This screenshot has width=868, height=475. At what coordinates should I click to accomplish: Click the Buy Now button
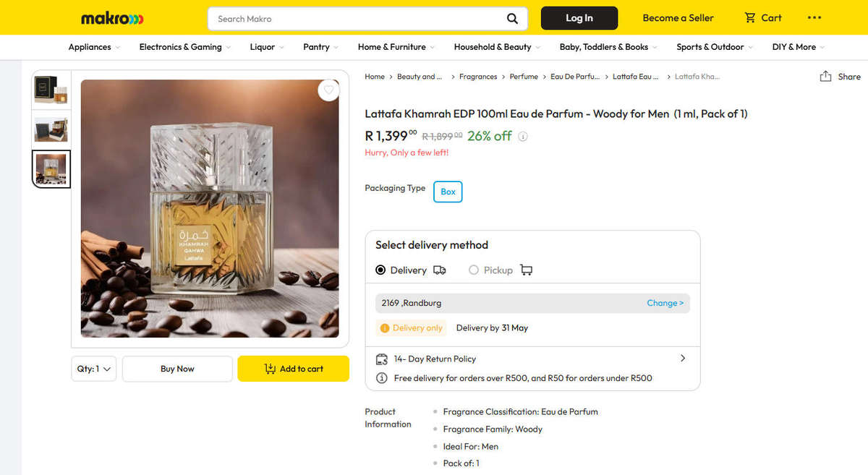pos(176,369)
